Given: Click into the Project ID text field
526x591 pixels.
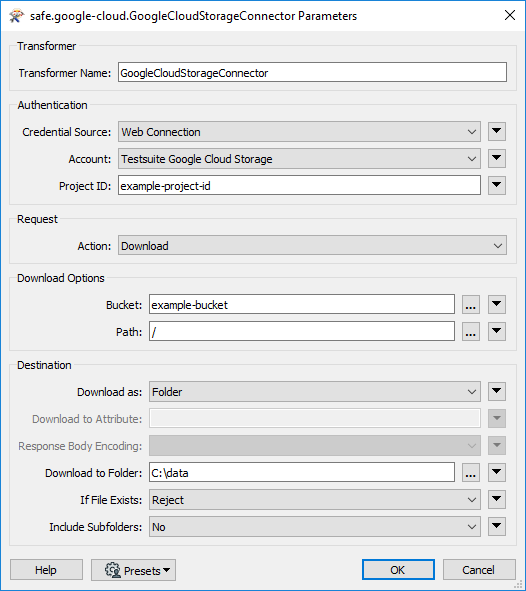Looking at the screenshot, I should (299, 185).
